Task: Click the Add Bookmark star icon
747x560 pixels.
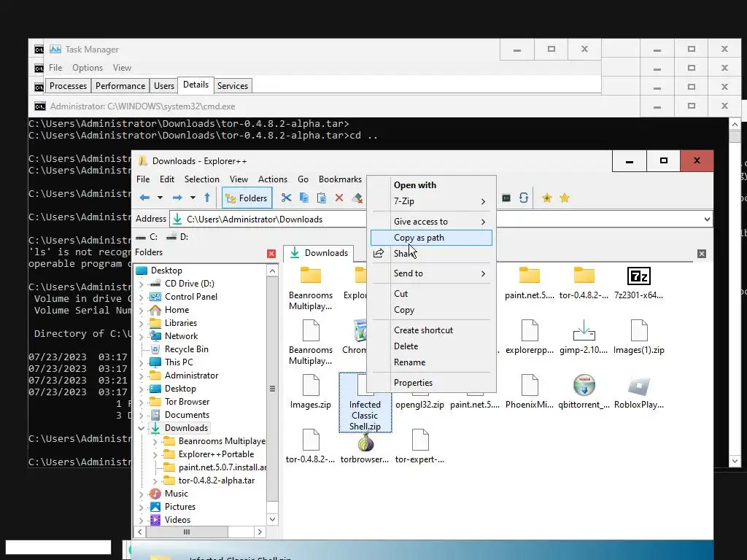Action: (547, 198)
